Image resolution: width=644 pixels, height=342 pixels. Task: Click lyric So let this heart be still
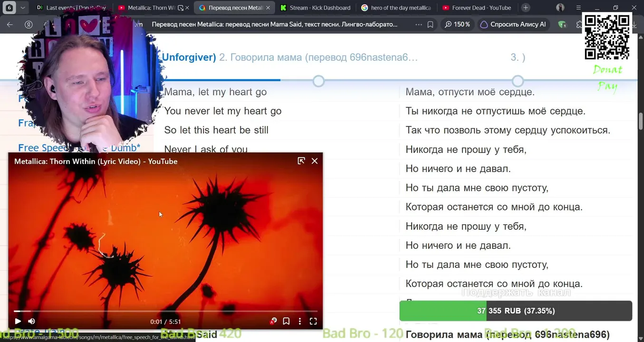(x=216, y=130)
